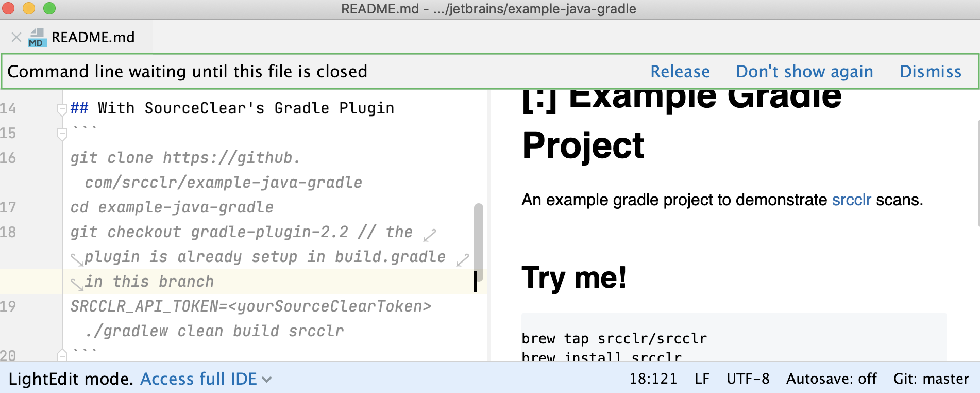Toggle Autosave off setting in status bar
Screen dimensions: 980x393
pos(831,379)
